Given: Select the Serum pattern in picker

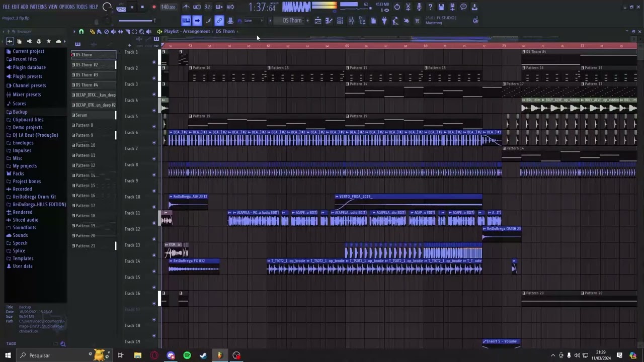Looking at the screenshot, I should click(x=94, y=115).
